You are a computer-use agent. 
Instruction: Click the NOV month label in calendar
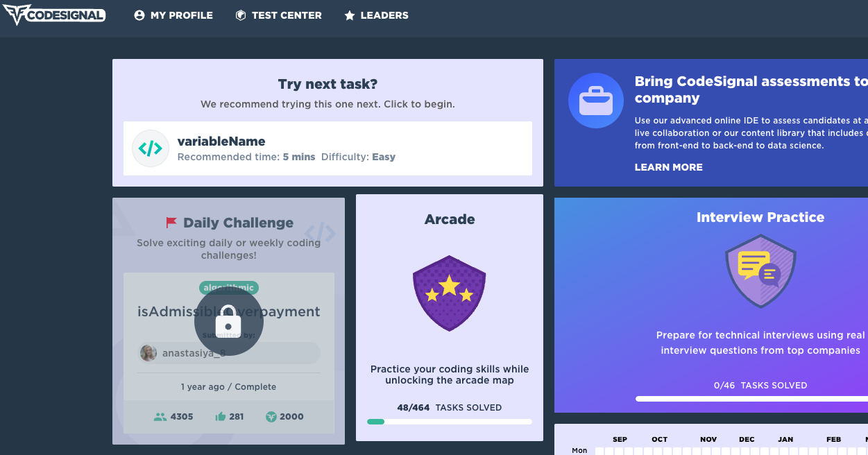click(x=708, y=439)
